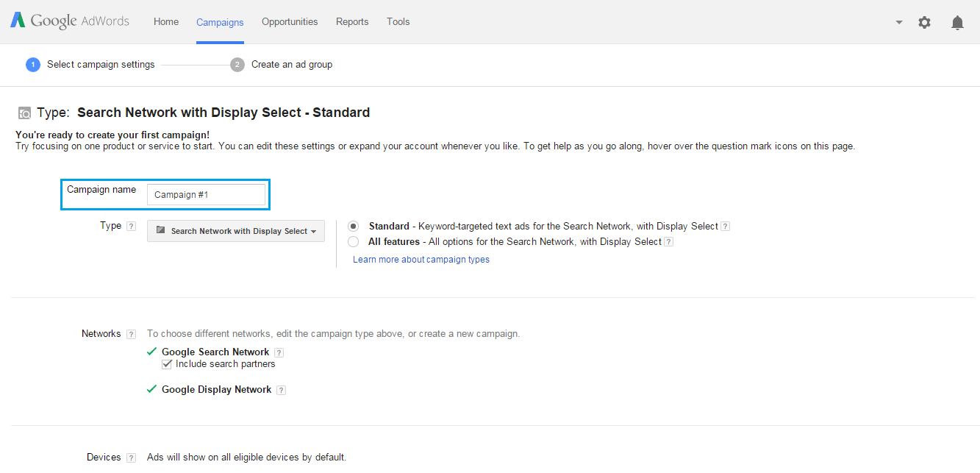
Task: Click the campaign type icon beside Type heading
Action: point(25,113)
